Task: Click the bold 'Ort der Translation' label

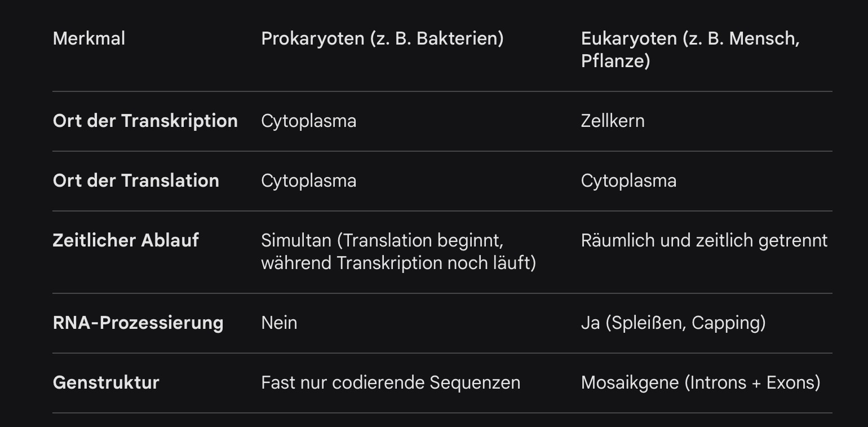Action: (136, 181)
